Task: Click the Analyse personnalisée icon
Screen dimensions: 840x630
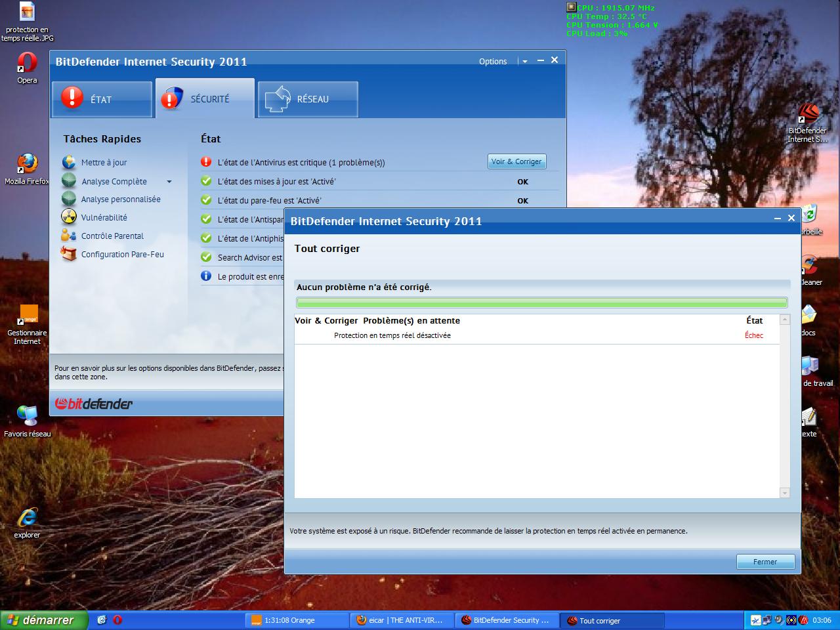Action: pos(69,199)
